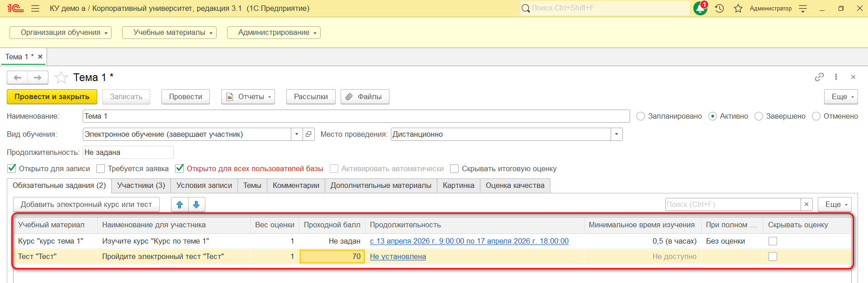The width and height of the screenshot is (868, 283).
Task: Open notifications bell
Action: pos(700,8)
